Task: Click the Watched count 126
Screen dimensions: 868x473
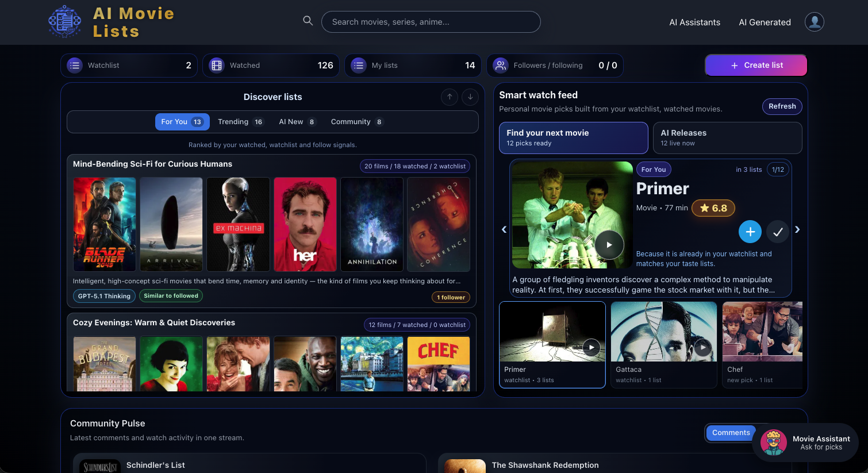Action: [325, 66]
